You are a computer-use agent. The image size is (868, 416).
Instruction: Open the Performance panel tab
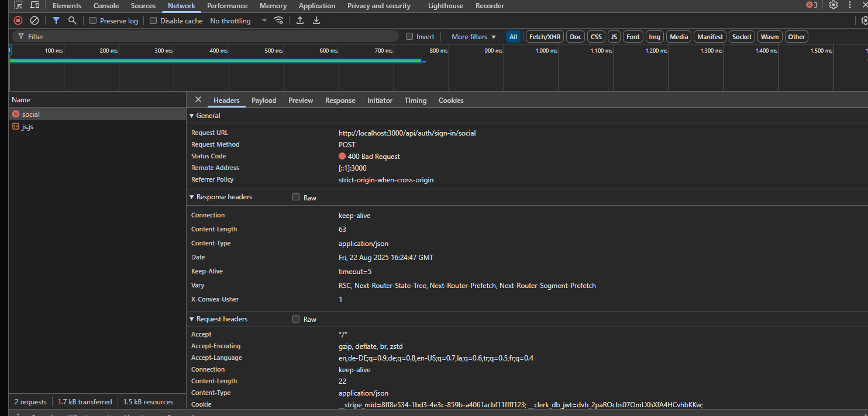pyautogui.click(x=228, y=6)
